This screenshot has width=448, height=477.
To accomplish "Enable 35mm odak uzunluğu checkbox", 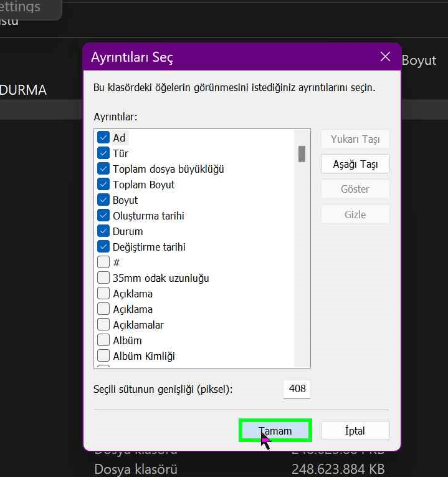I will click(x=103, y=277).
